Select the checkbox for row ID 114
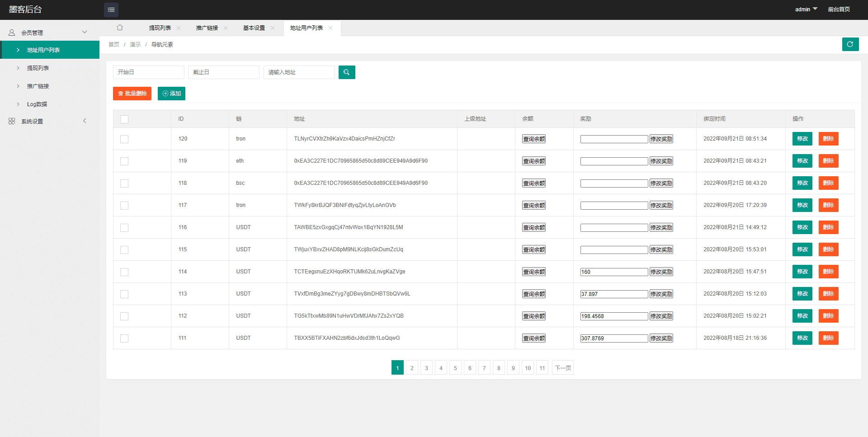 (x=124, y=272)
